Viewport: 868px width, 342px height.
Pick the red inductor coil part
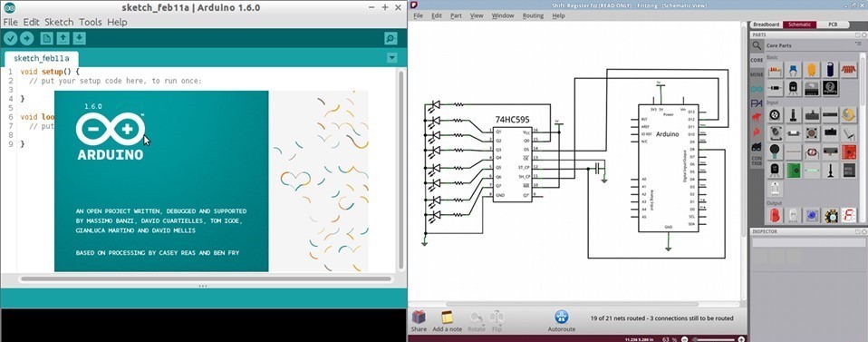(848, 70)
